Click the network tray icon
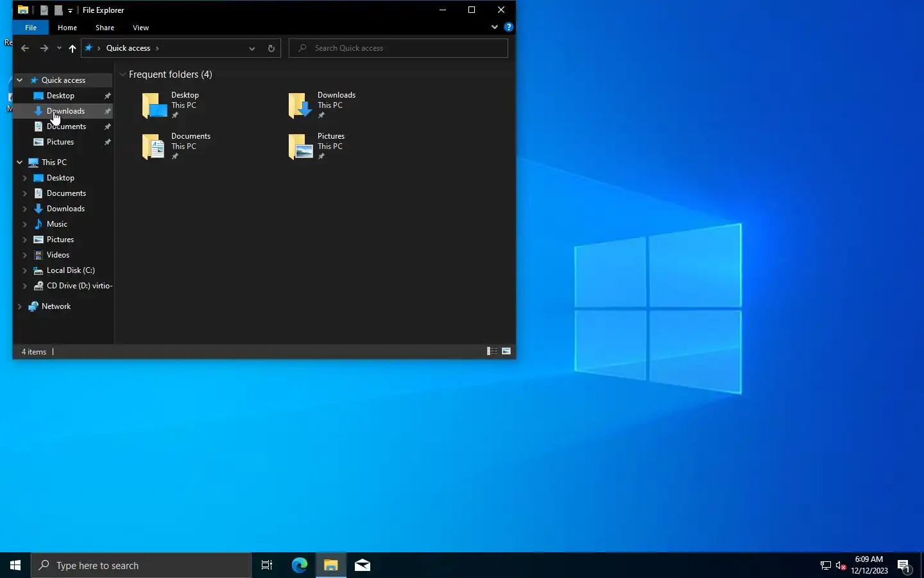The width and height of the screenshot is (924, 578). pyautogui.click(x=825, y=566)
